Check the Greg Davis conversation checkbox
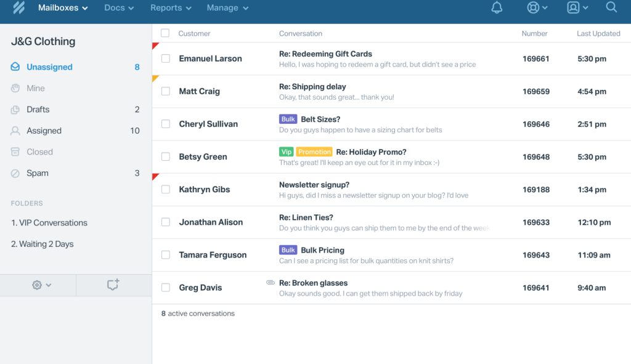Screen dimensions: 631x364 (165, 288)
